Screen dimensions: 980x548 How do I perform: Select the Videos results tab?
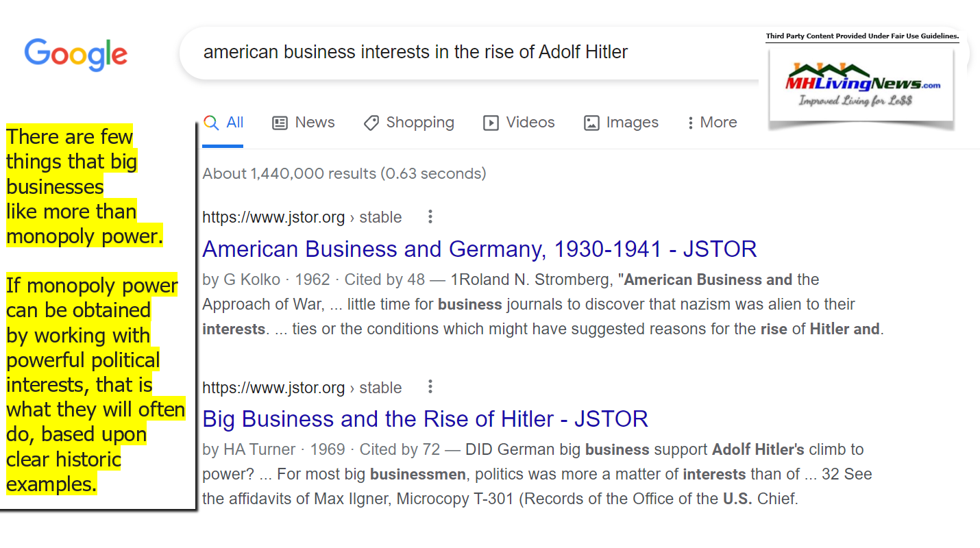coord(530,123)
